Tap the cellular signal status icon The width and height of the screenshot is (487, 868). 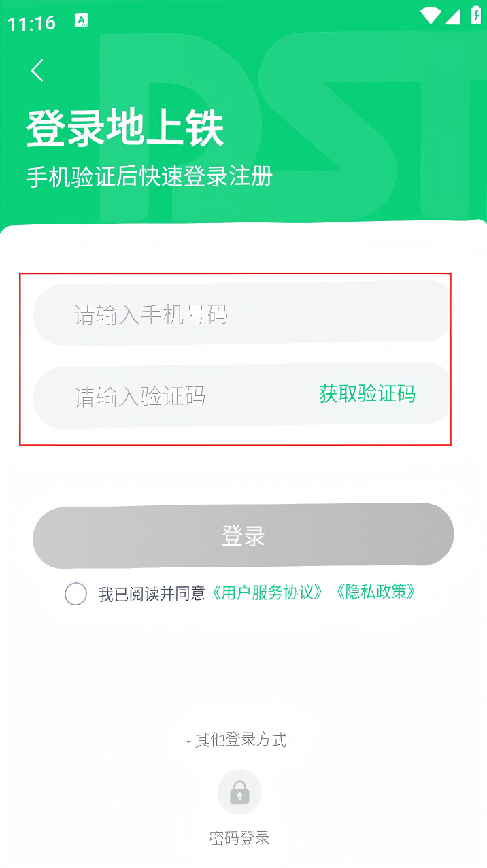[x=453, y=16]
